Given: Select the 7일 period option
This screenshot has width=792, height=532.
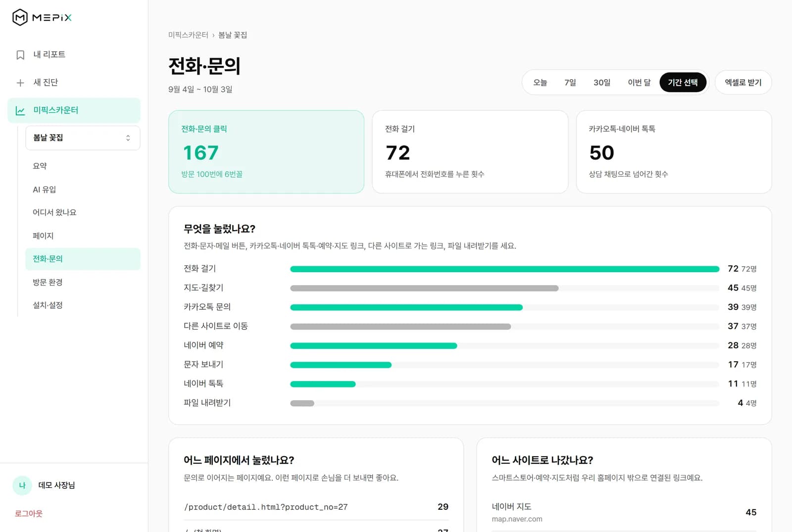Looking at the screenshot, I should [570, 82].
